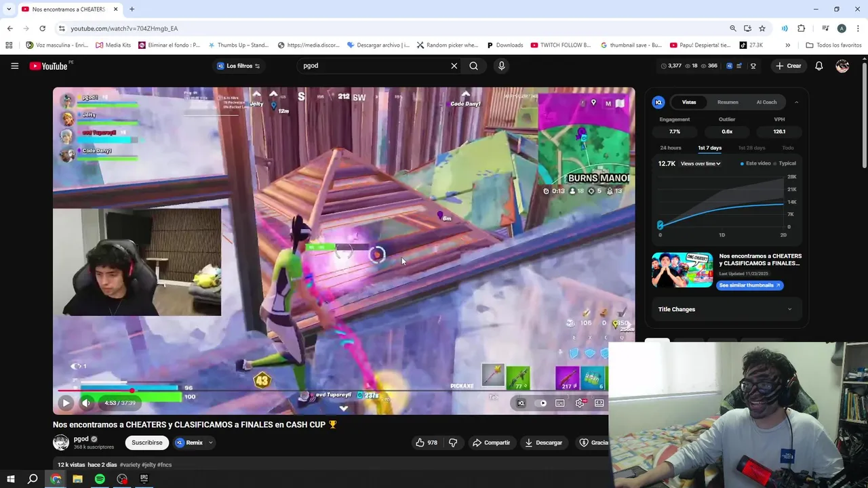
Task: Click the vidIQ icon in player controls
Action: pos(521,403)
